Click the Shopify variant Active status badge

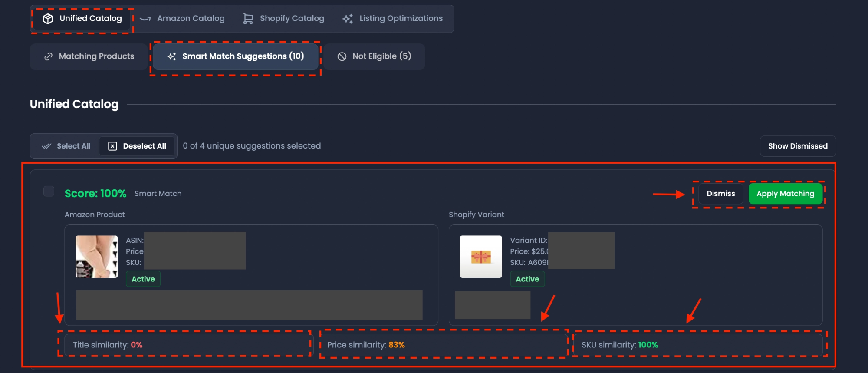pyautogui.click(x=527, y=279)
